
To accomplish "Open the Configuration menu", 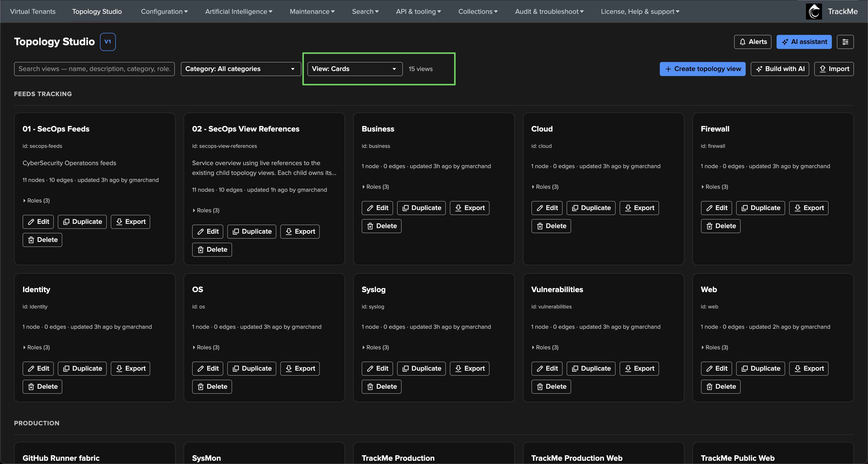I will (164, 12).
